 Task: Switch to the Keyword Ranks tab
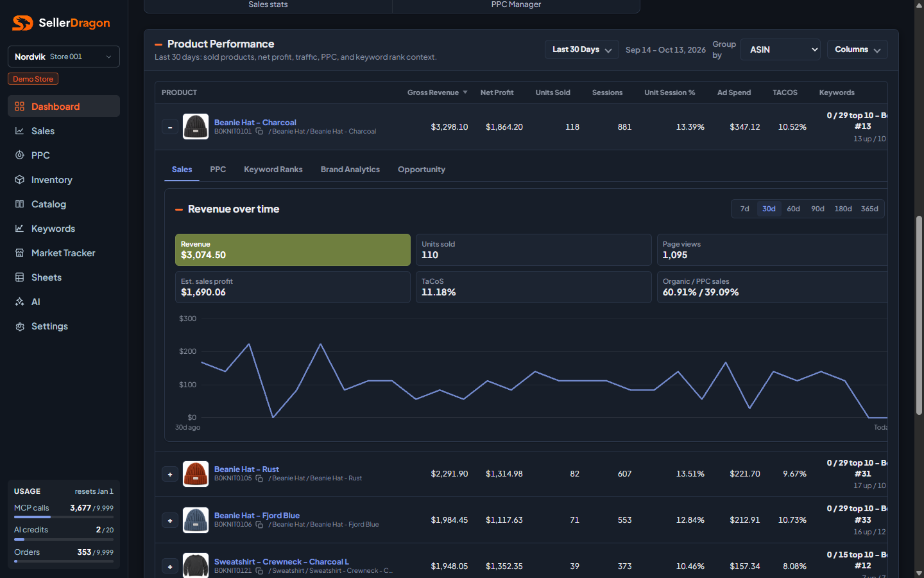[x=273, y=170]
